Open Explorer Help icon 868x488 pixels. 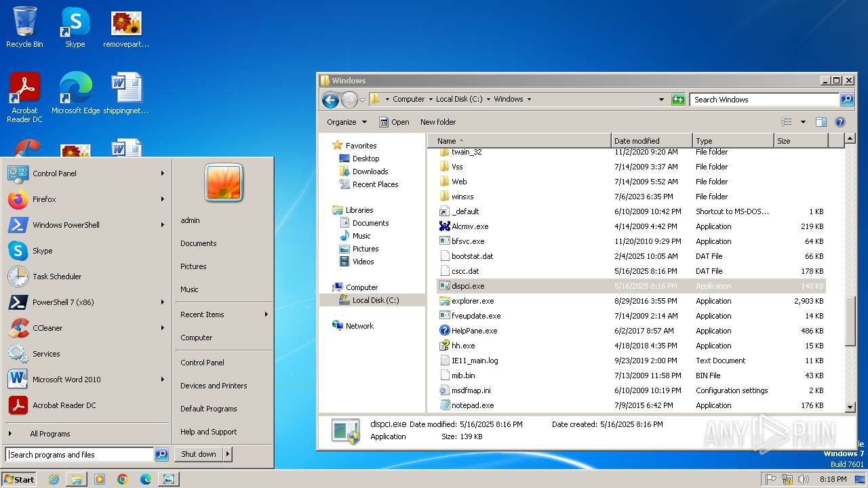click(x=840, y=122)
